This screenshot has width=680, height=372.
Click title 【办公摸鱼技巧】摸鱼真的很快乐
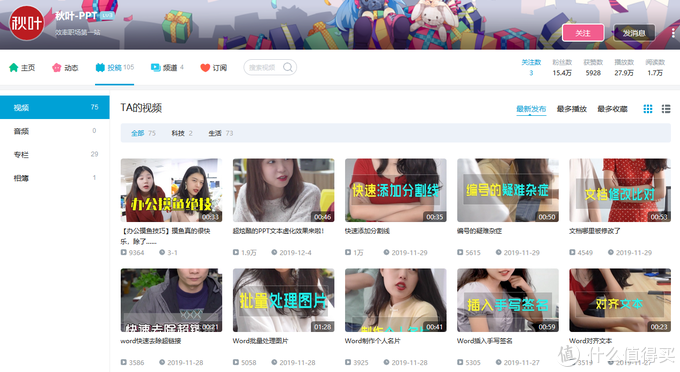[x=165, y=236]
